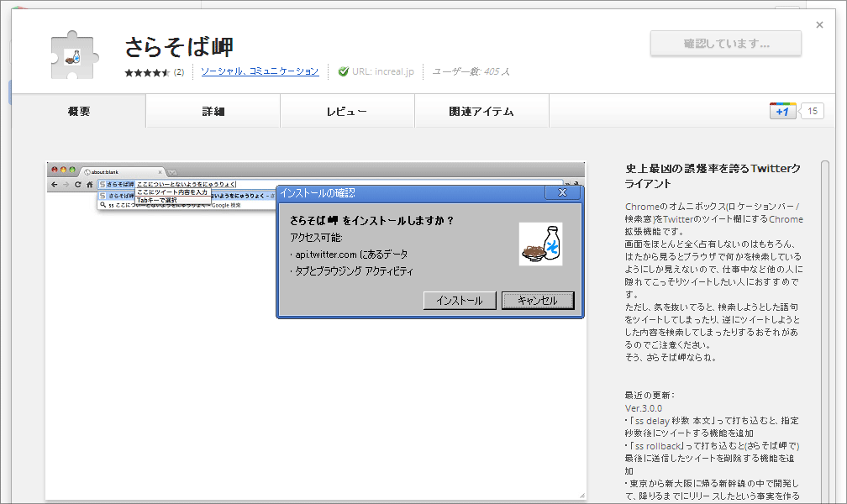Click the インストール button
The height and width of the screenshot is (504, 847).
point(460,301)
